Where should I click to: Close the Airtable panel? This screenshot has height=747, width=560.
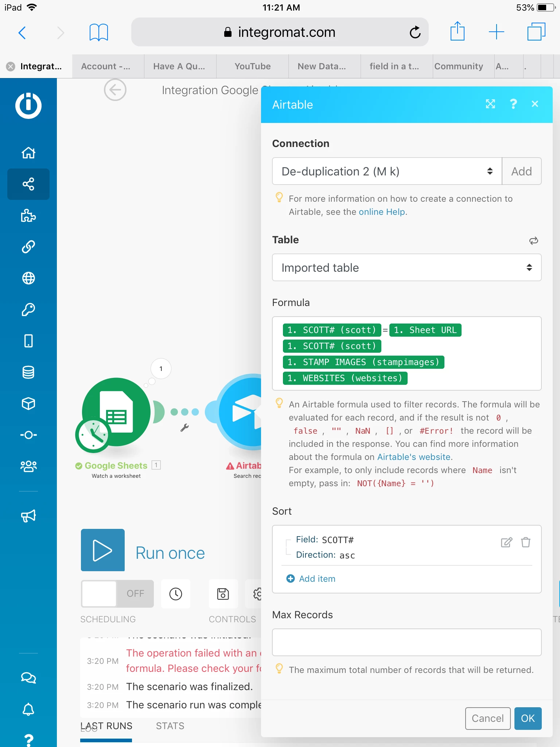tap(535, 104)
